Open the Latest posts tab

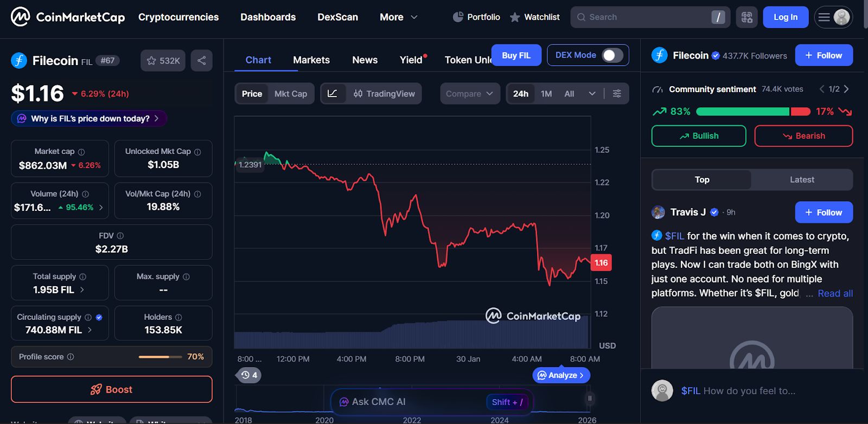point(802,180)
